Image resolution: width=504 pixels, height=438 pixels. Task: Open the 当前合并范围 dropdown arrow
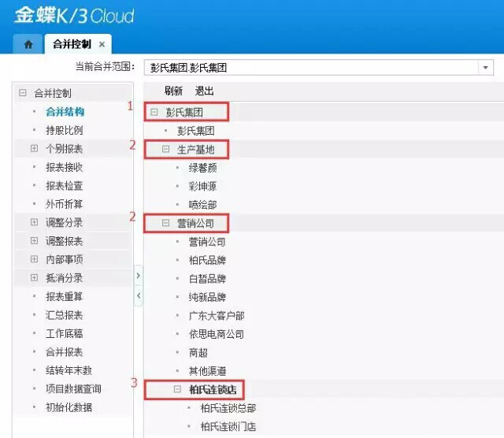[x=485, y=68]
